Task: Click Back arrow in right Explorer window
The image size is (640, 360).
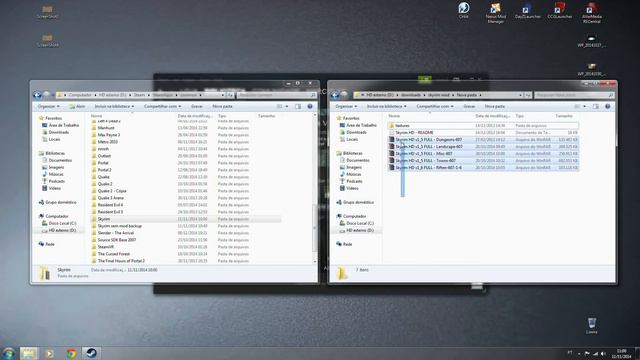Action: (335, 95)
